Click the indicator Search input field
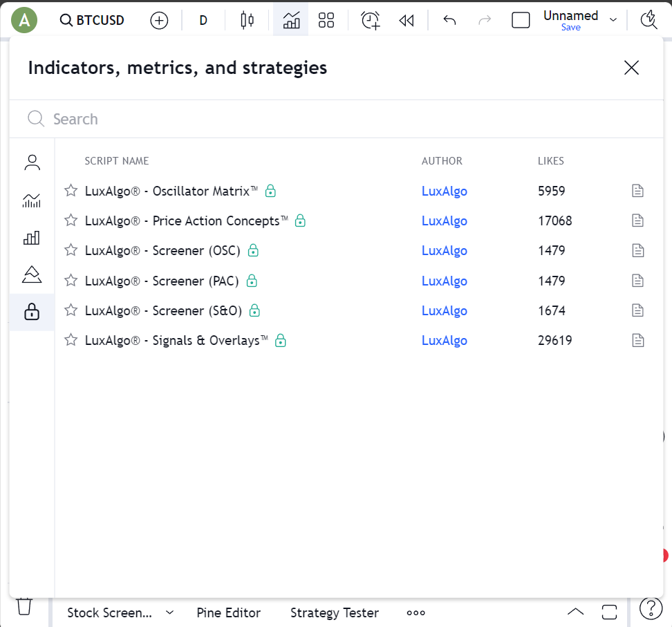Screen dimensions: 672x627 (207, 119)
